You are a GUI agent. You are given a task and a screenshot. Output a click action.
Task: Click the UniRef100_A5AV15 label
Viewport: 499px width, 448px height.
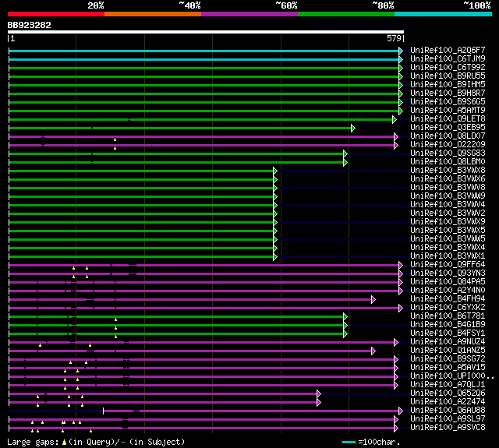[448, 368]
